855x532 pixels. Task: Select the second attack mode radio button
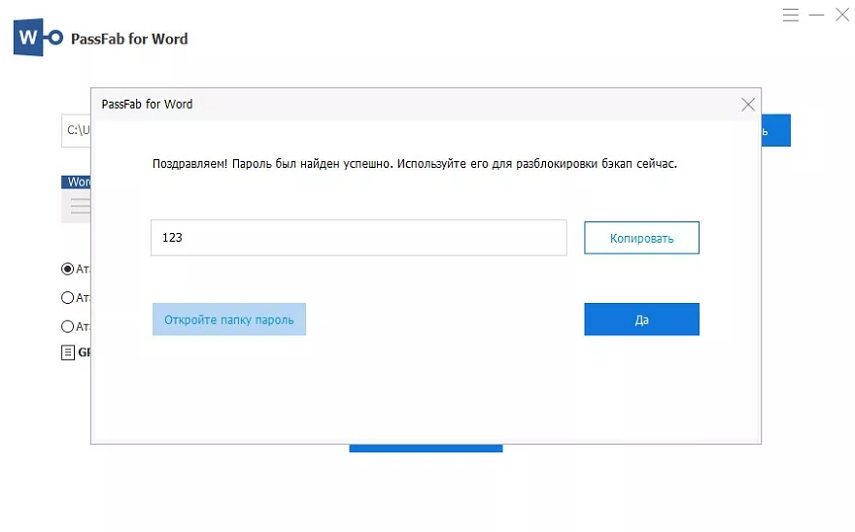67,298
